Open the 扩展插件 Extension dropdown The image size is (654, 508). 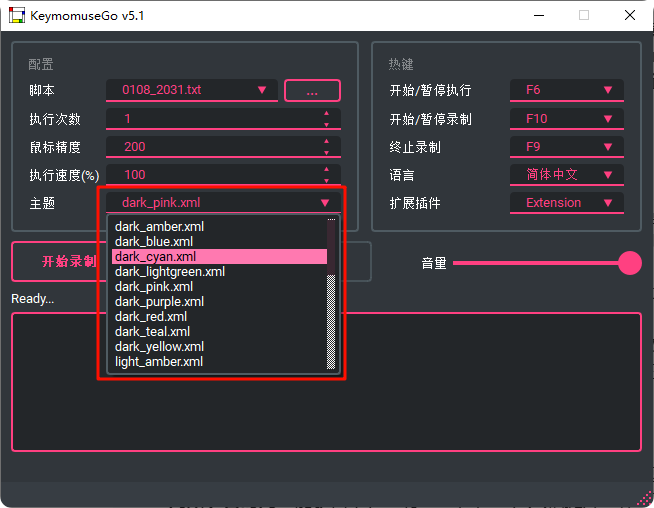click(x=566, y=203)
